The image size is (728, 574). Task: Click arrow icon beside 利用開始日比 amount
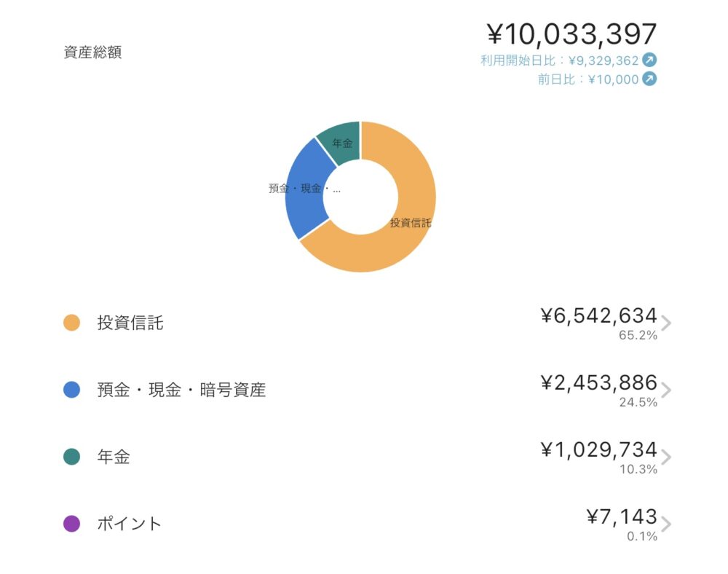[x=649, y=60]
